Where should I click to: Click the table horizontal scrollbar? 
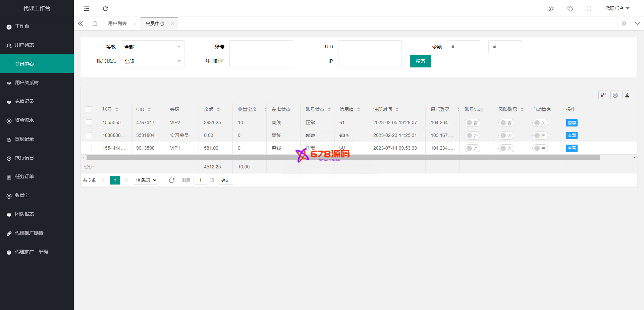coord(343,157)
